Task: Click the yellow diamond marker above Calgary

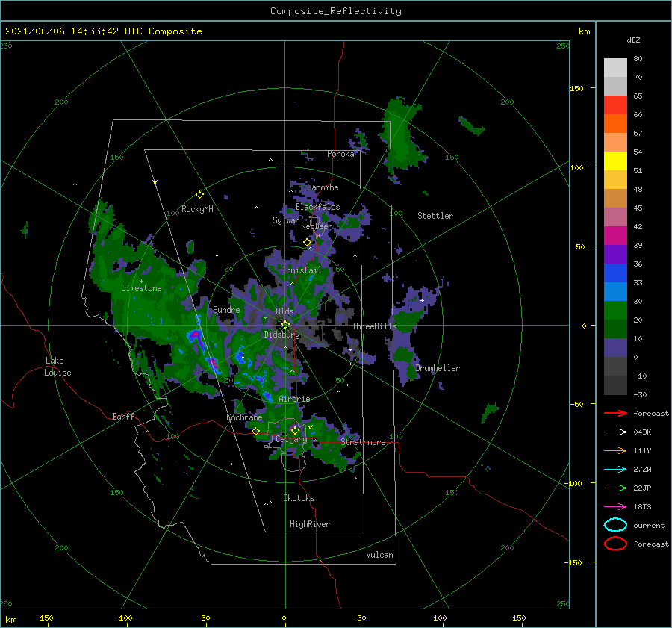Action: click(x=295, y=430)
